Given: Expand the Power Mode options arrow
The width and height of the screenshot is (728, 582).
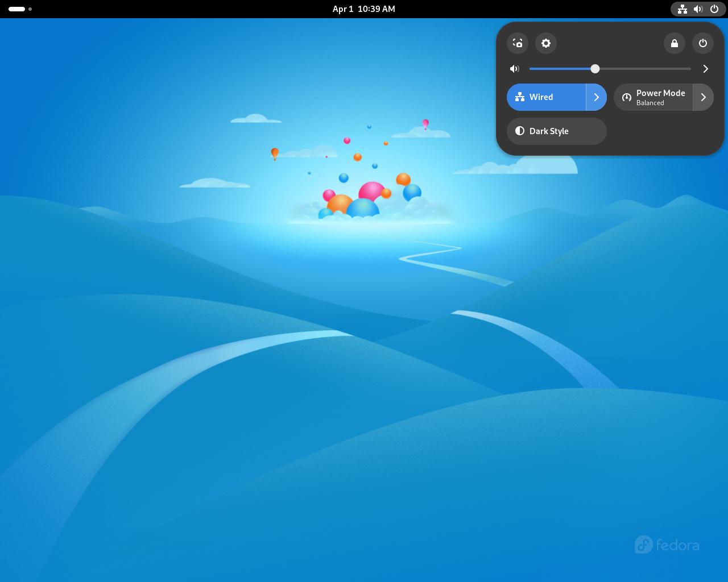Looking at the screenshot, I should [704, 97].
